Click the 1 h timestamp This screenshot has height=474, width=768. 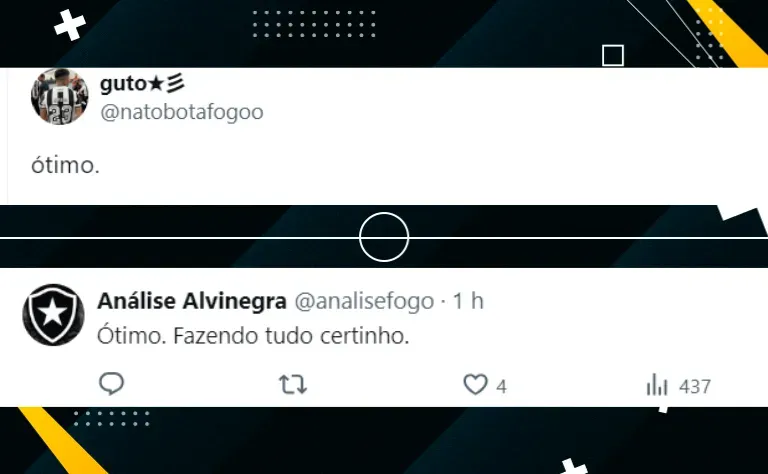pos(468,301)
